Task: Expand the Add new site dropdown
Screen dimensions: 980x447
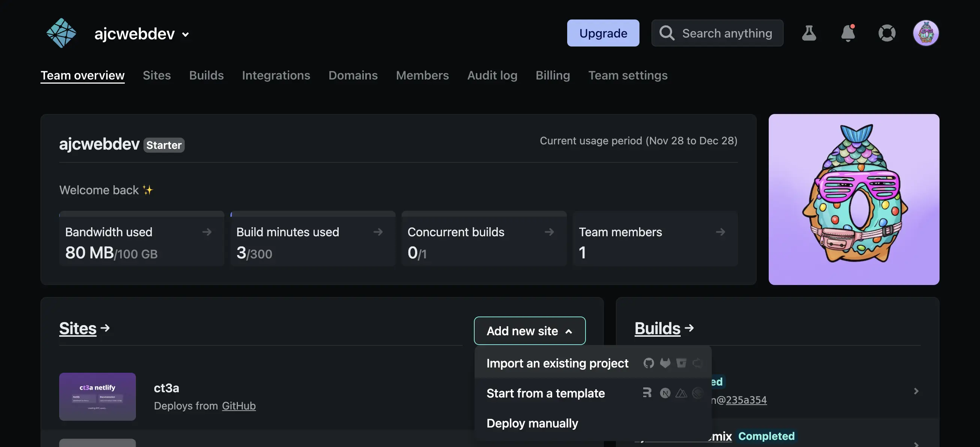Action: (x=530, y=330)
